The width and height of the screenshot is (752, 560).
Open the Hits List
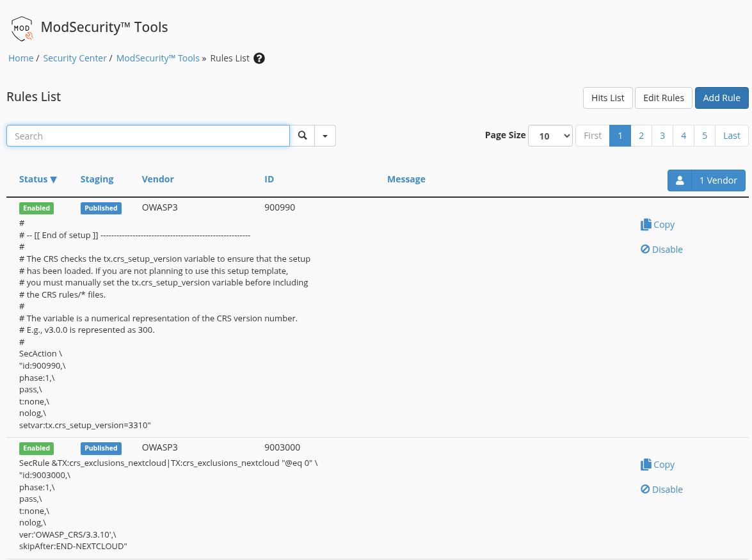click(x=607, y=98)
